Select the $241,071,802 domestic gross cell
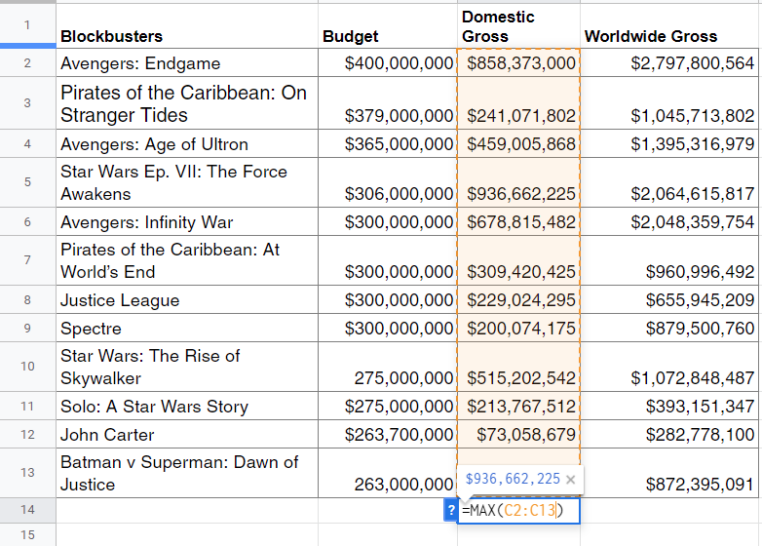The image size is (762, 546). pyautogui.click(x=519, y=103)
